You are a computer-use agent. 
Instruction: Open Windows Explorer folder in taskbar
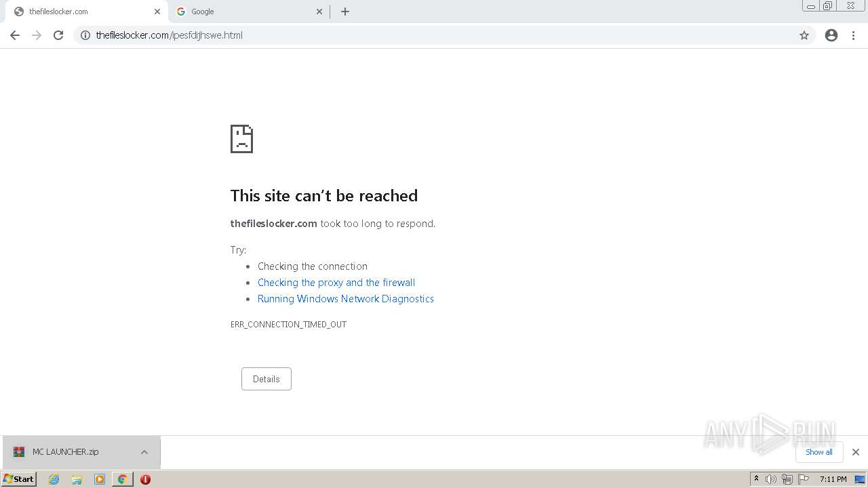click(77, 479)
